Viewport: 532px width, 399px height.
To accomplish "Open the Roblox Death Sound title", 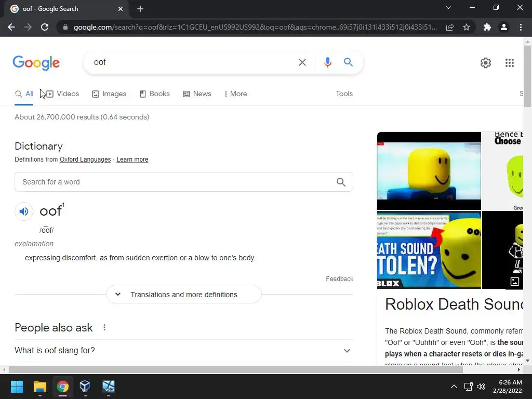I will pyautogui.click(x=454, y=304).
